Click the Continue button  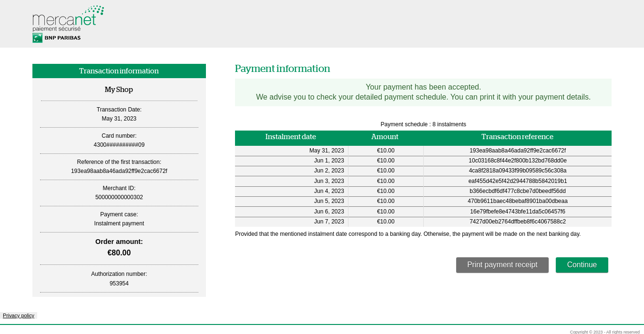pos(582,265)
